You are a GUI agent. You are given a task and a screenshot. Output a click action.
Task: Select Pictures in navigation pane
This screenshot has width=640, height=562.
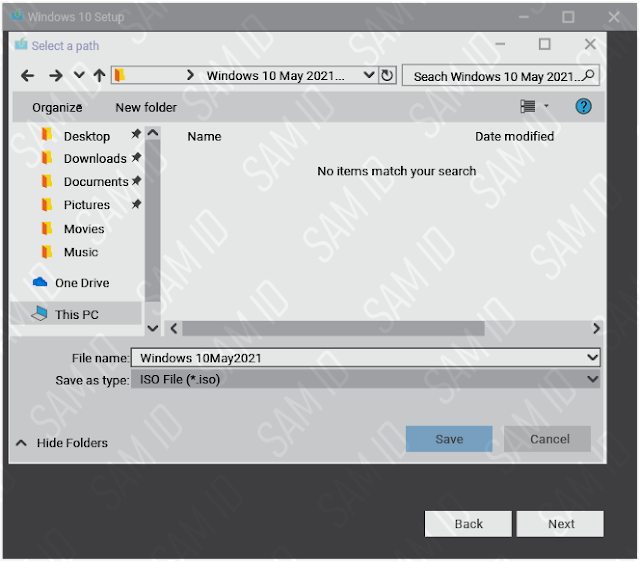tap(87, 205)
